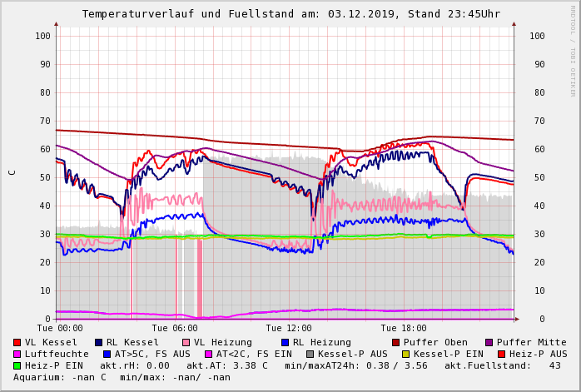Viewport: 581px width, 392px height.
Task: Click the Tue 06:00 time axis label
Action: click(x=175, y=328)
